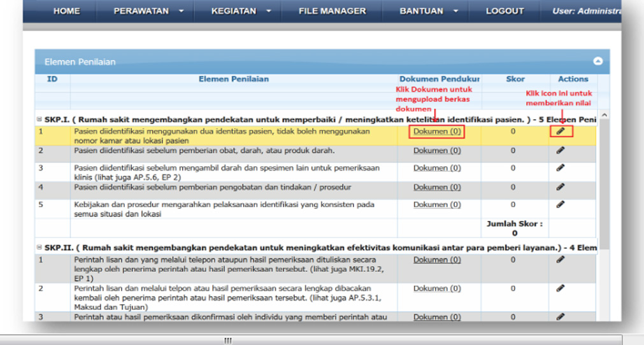644x345 pixels.
Task: Select row 'Pasien diidentifikasi sebelum pemberian obat, darah'
Action: click(315, 154)
